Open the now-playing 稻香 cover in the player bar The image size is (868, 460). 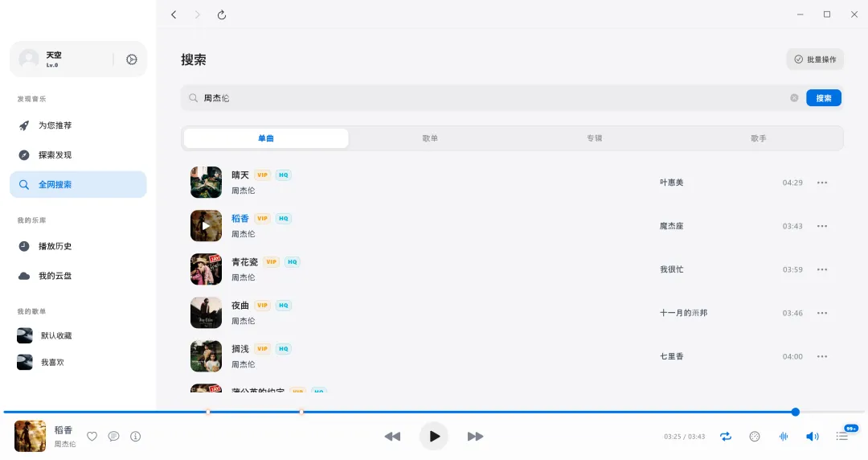click(30, 436)
